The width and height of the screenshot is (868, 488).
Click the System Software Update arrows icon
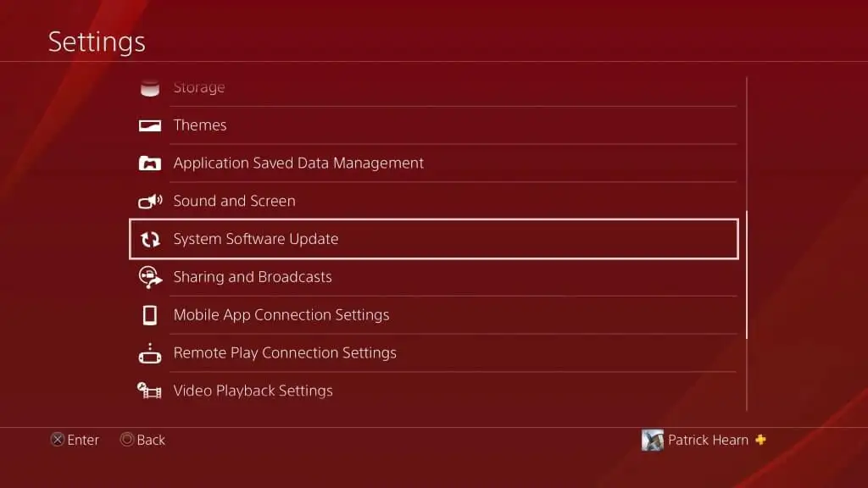tap(150, 240)
